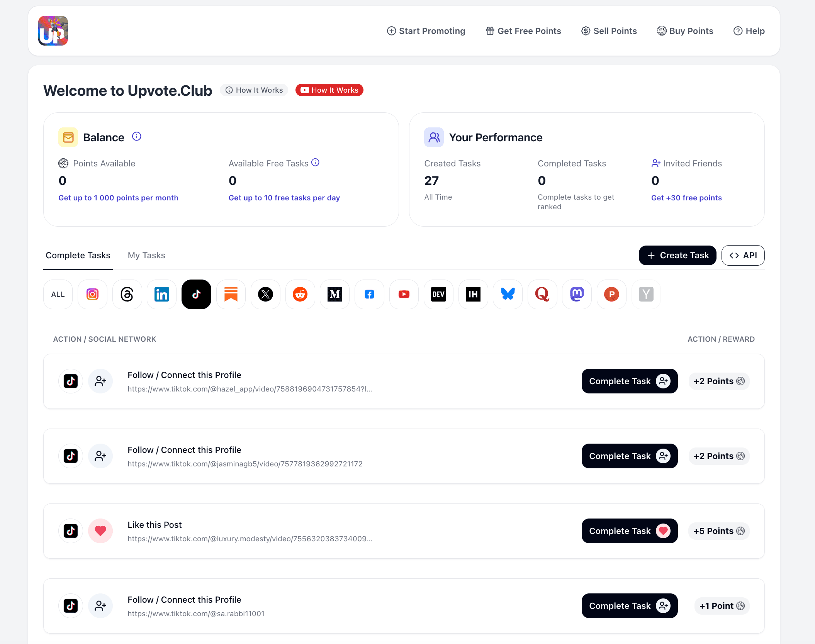Select the Mastodon filter icon

pos(577,294)
